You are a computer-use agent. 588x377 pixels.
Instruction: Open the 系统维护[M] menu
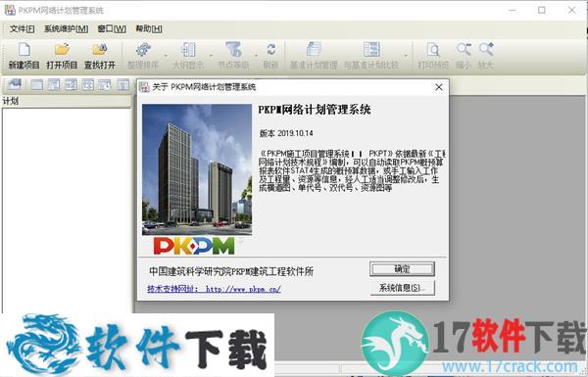click(x=66, y=28)
